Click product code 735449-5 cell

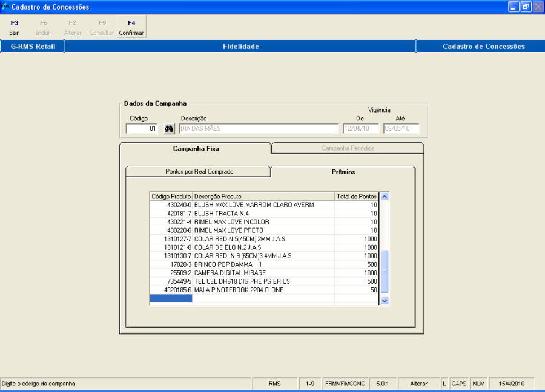coord(171,281)
